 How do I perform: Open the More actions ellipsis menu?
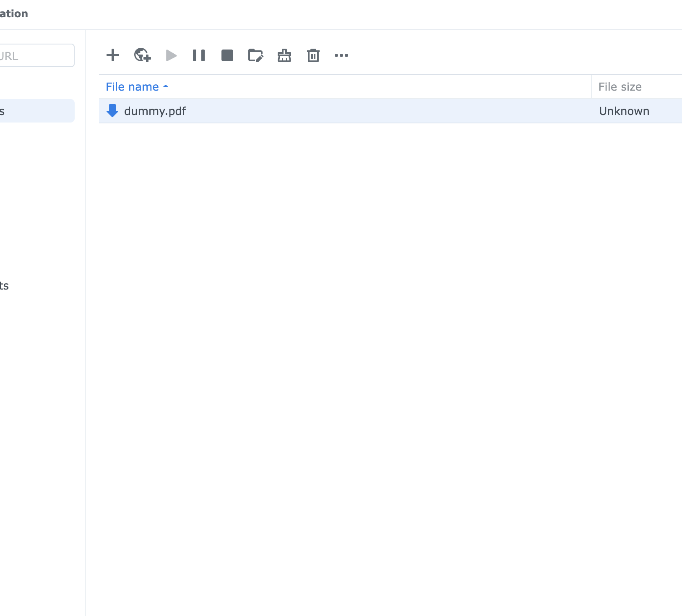341,55
